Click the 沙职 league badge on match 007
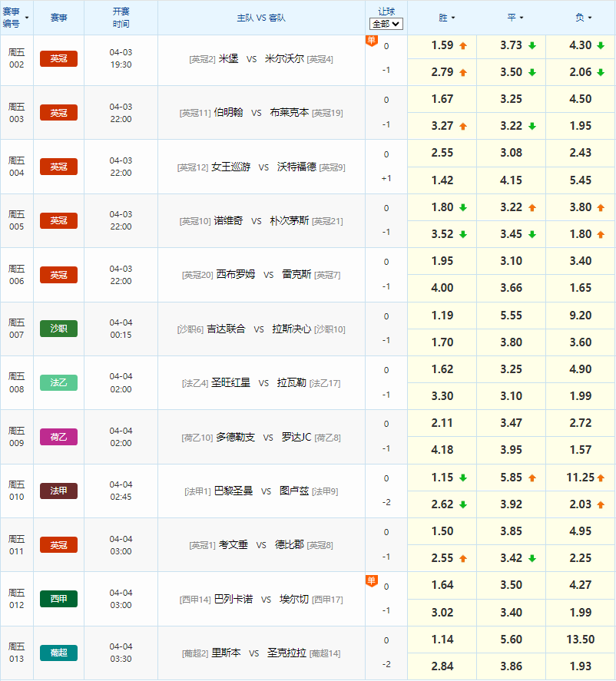The image size is (616, 681). point(59,329)
